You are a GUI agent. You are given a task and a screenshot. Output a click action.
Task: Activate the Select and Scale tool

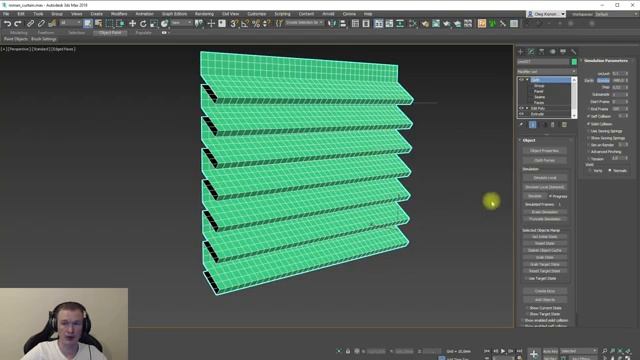tap(154, 24)
